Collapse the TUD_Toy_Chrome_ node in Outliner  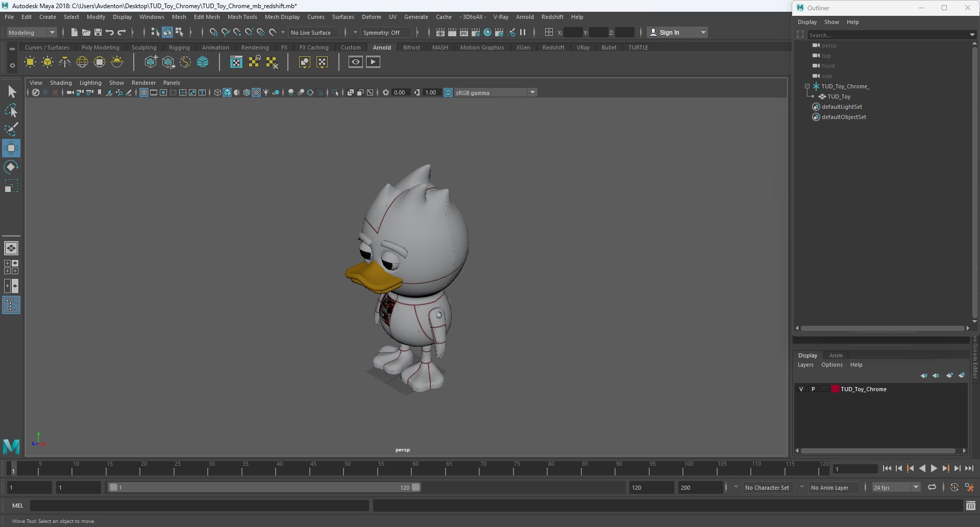coord(807,86)
